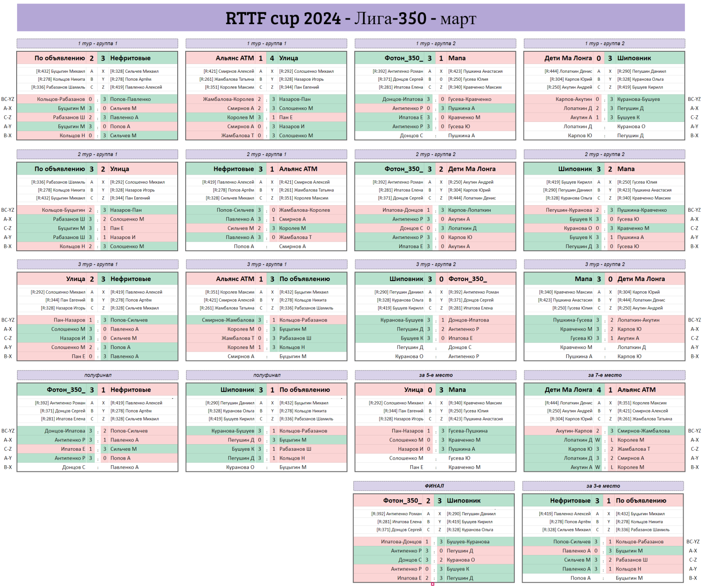The height and width of the screenshot is (588, 702).
Task: Click the 'Кольцов-Буцыгин' doubles row
Action: pos(97,210)
